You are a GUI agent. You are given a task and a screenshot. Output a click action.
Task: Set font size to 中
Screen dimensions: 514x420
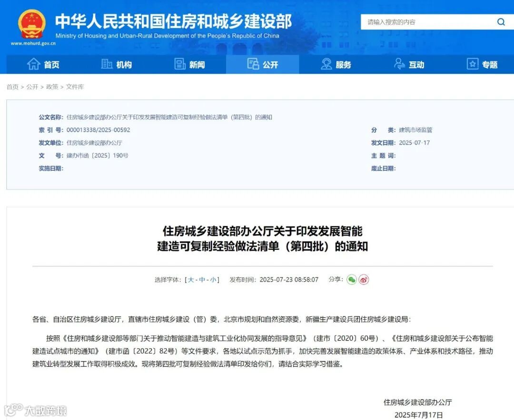click(x=202, y=280)
